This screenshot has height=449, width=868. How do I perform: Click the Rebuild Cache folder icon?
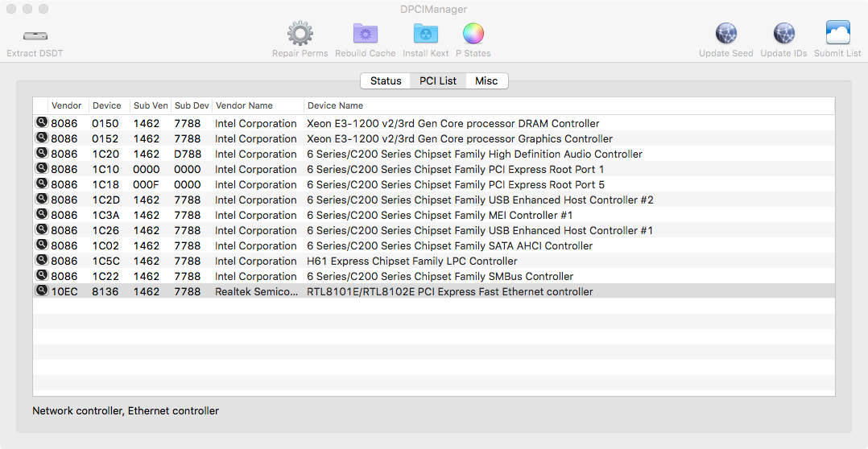366,34
